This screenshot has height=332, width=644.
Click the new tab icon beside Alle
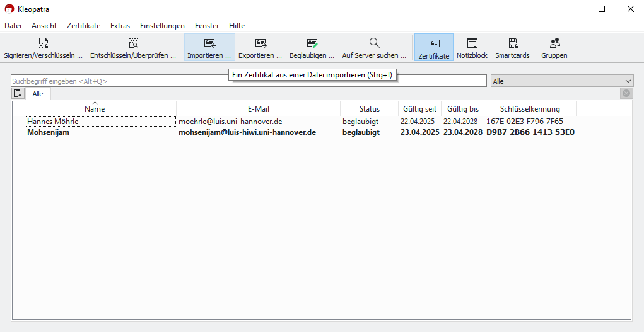[18, 94]
